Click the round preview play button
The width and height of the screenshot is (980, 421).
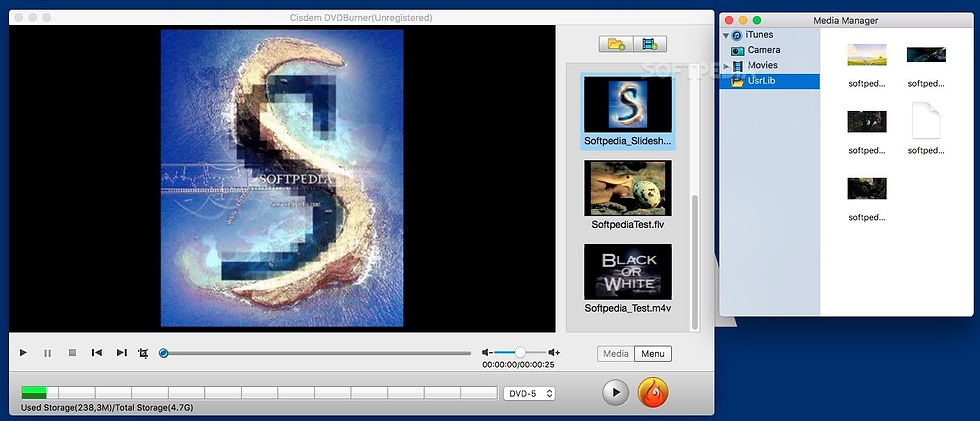pyautogui.click(x=616, y=393)
